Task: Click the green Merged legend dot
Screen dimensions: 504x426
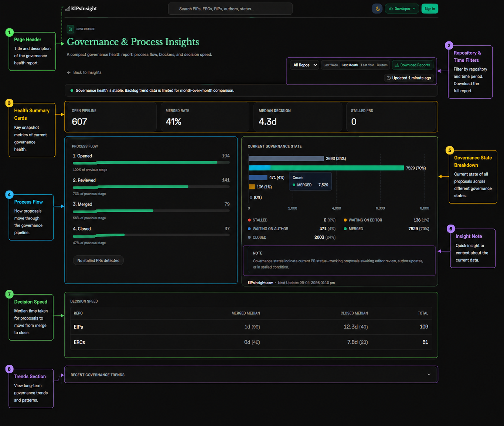Action: (x=345, y=229)
